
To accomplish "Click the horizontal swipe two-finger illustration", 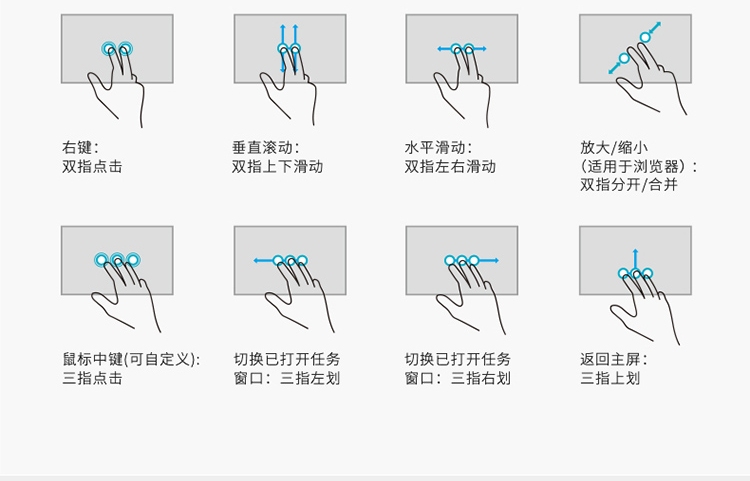I will (462, 70).
